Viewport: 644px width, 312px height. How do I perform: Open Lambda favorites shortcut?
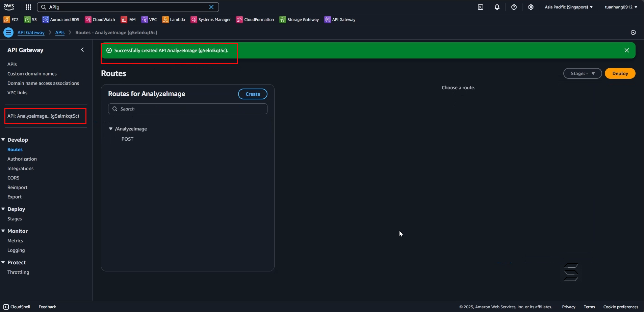pos(174,20)
